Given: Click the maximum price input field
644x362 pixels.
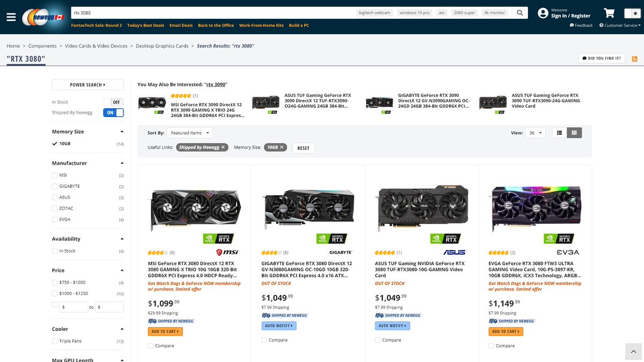Looking at the screenshot, I should coord(110,307).
